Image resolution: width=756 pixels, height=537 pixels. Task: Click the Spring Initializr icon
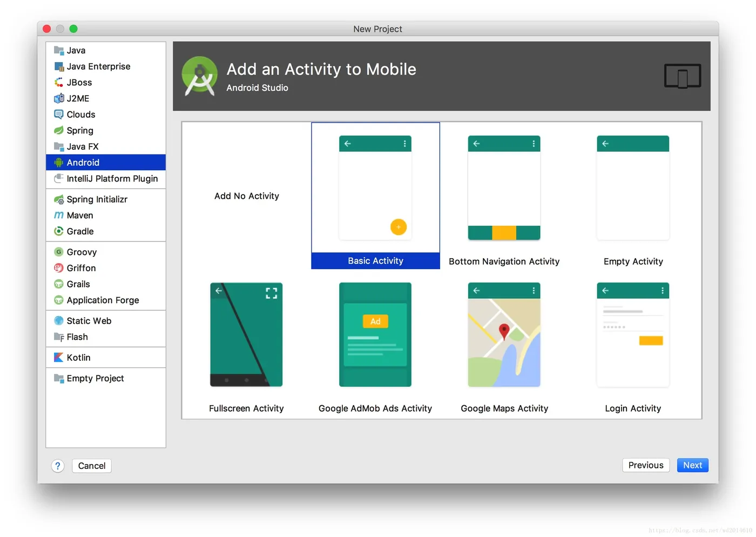[59, 199]
